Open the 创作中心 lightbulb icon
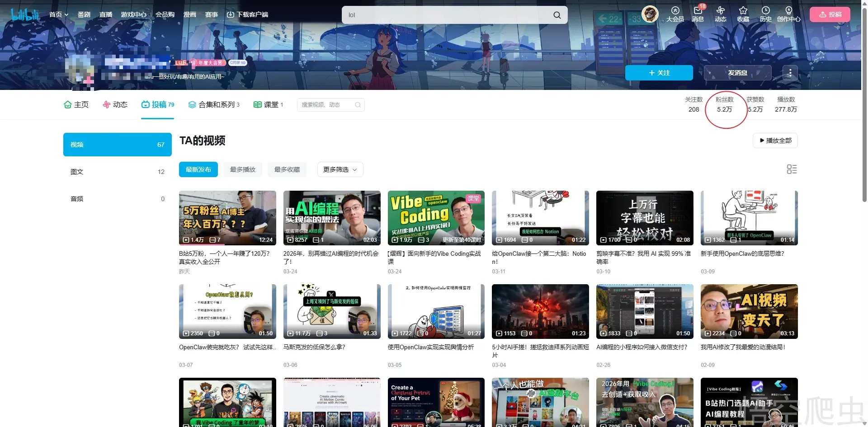This screenshot has height=427, width=868. 789,14
